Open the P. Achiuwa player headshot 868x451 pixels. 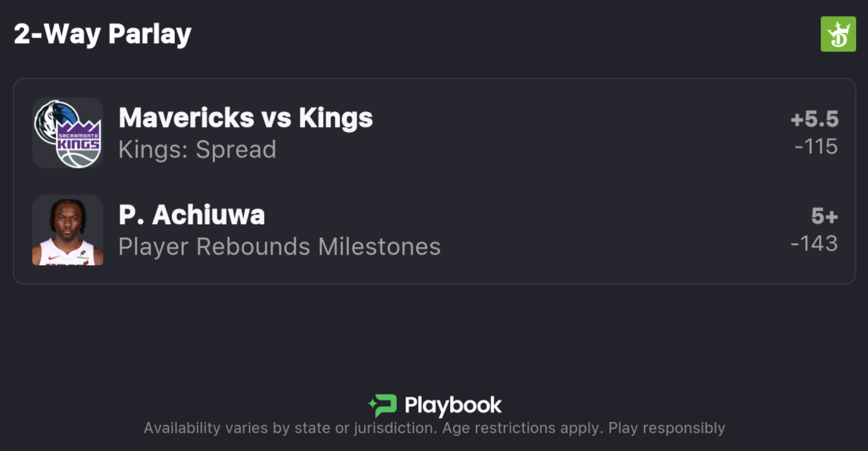pos(68,230)
